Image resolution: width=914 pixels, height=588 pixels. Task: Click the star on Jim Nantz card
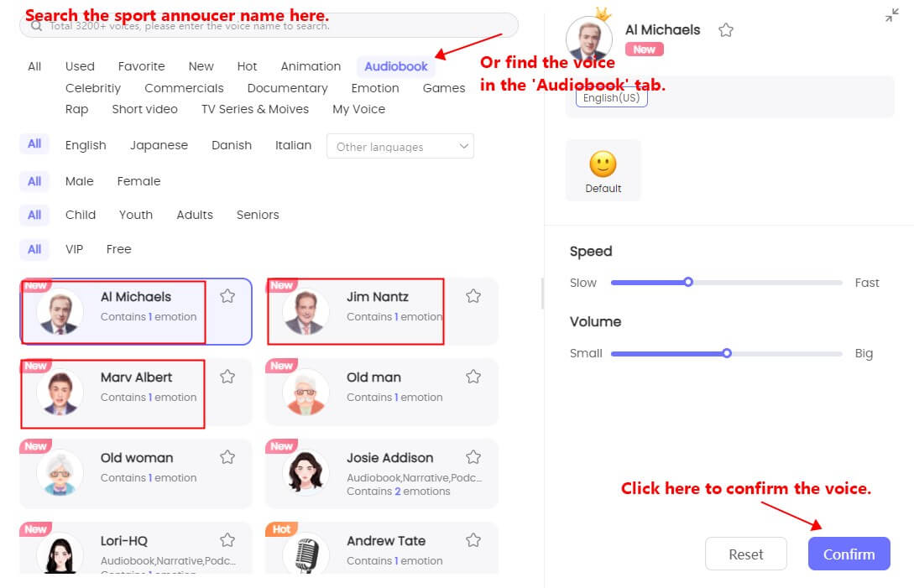(x=473, y=296)
